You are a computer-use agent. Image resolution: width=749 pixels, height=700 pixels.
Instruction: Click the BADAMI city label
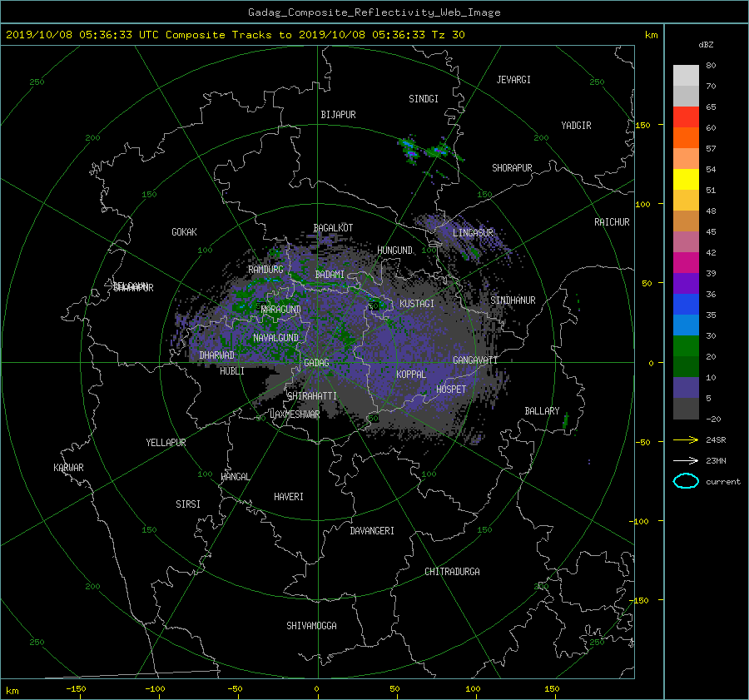point(330,275)
